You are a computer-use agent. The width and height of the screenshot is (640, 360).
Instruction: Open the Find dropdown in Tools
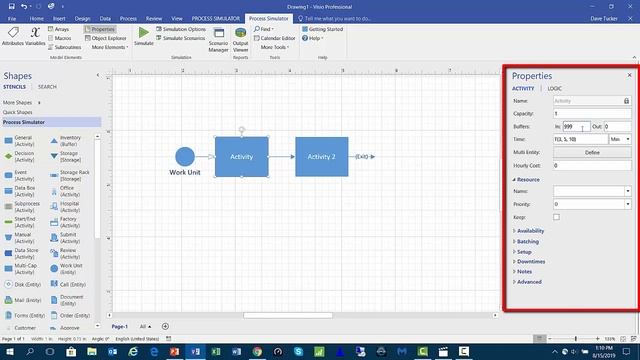tap(264, 29)
